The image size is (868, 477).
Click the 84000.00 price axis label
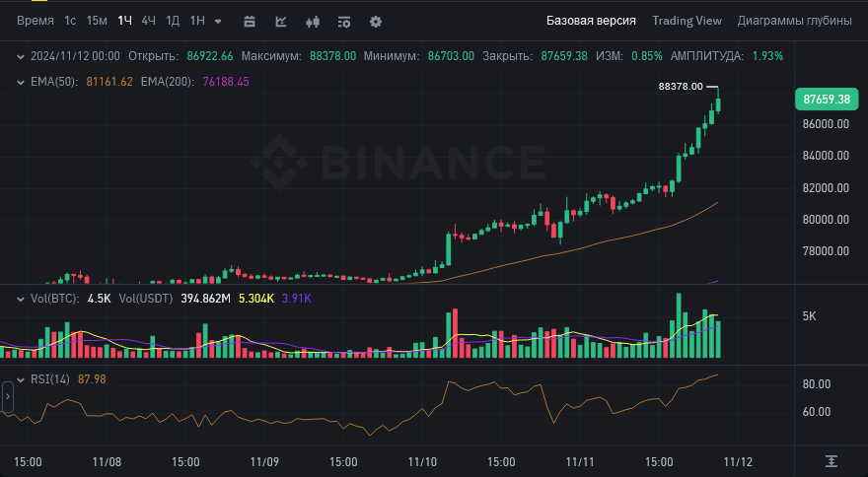pyautogui.click(x=826, y=156)
